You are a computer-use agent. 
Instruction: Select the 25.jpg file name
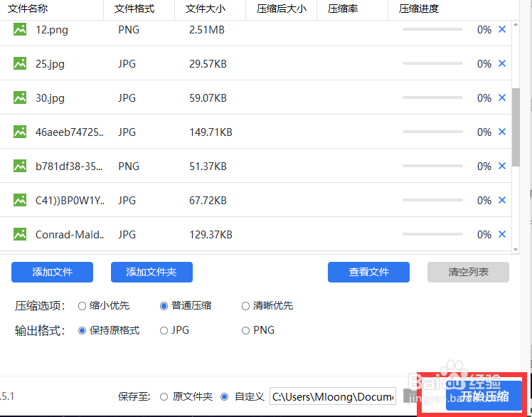coord(50,64)
